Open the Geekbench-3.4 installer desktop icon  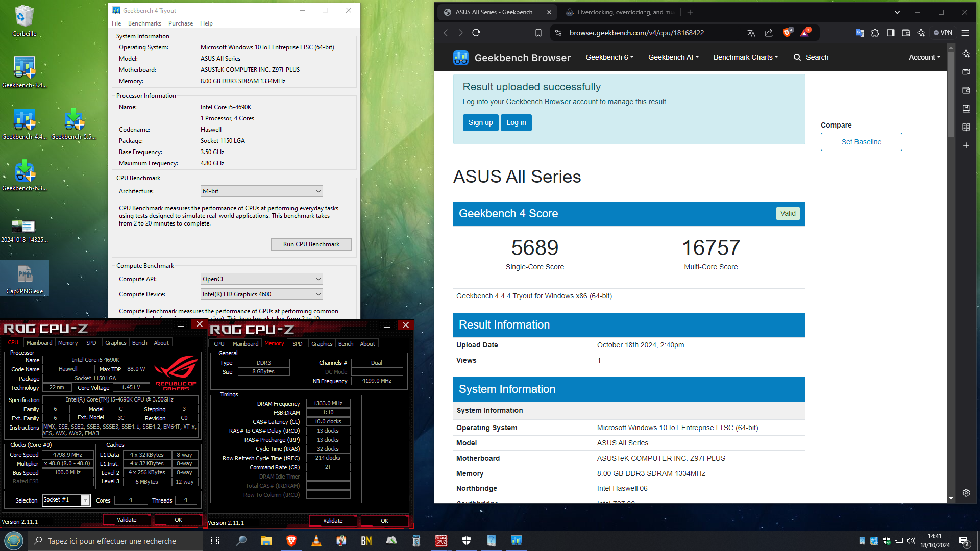(x=24, y=72)
